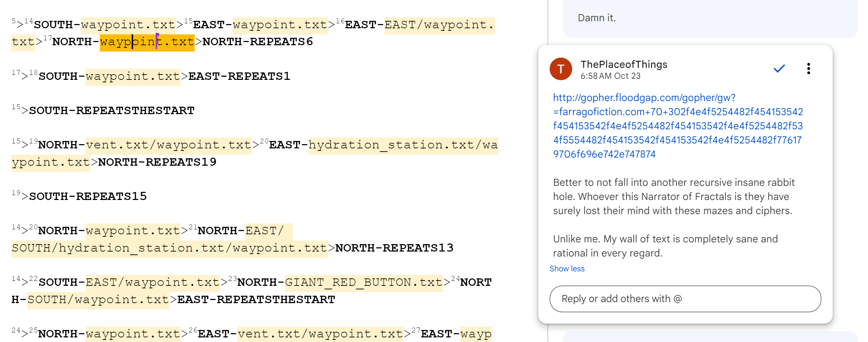Resolve the comment with the blue checkmark
This screenshot has width=868, height=342.
pos(779,69)
